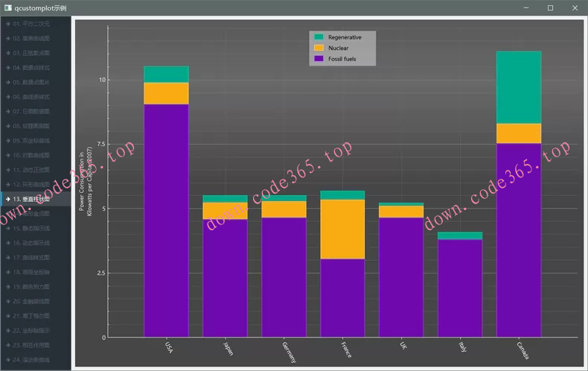The image size is (588, 371).
Task: Maximize the qcustomplot window
Action: pos(550,8)
